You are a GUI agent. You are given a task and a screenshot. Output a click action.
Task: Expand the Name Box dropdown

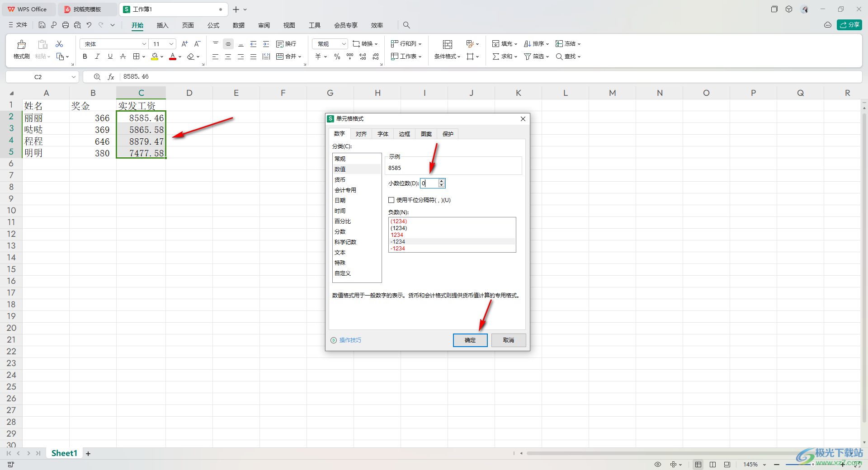tap(74, 77)
